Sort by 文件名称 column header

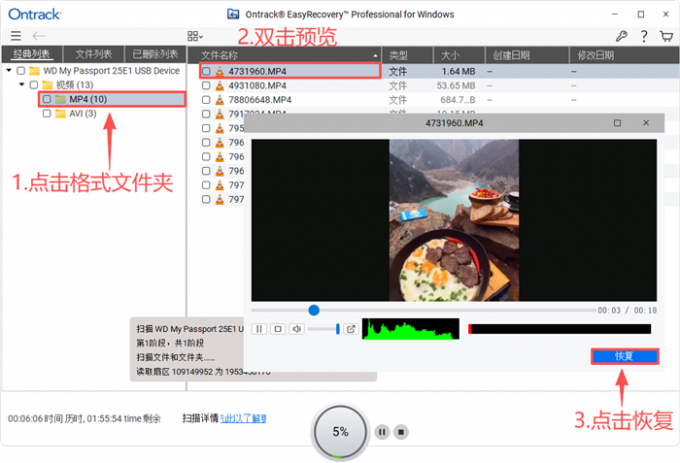284,55
